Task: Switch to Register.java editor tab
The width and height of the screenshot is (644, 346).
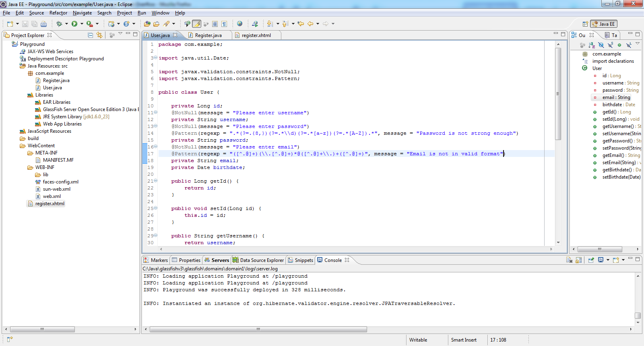Action: (x=208, y=35)
